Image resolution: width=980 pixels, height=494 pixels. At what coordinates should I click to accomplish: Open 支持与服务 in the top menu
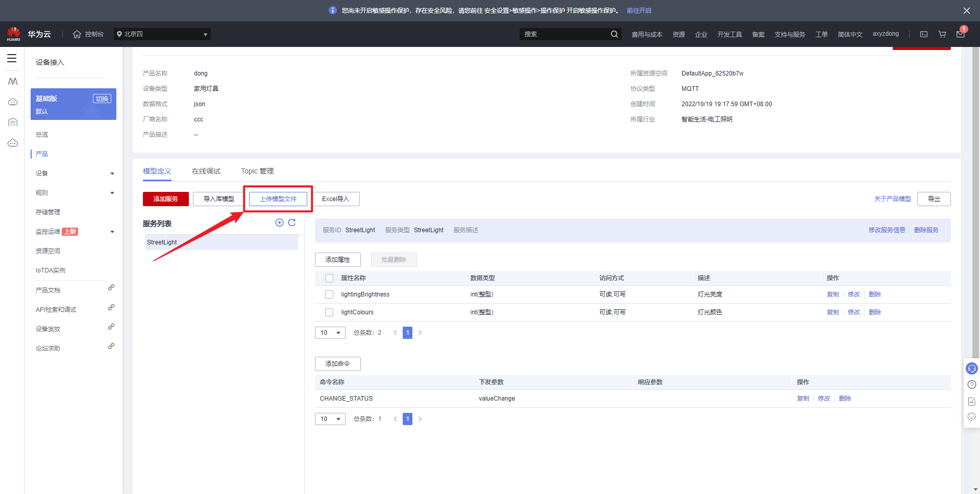coord(790,34)
